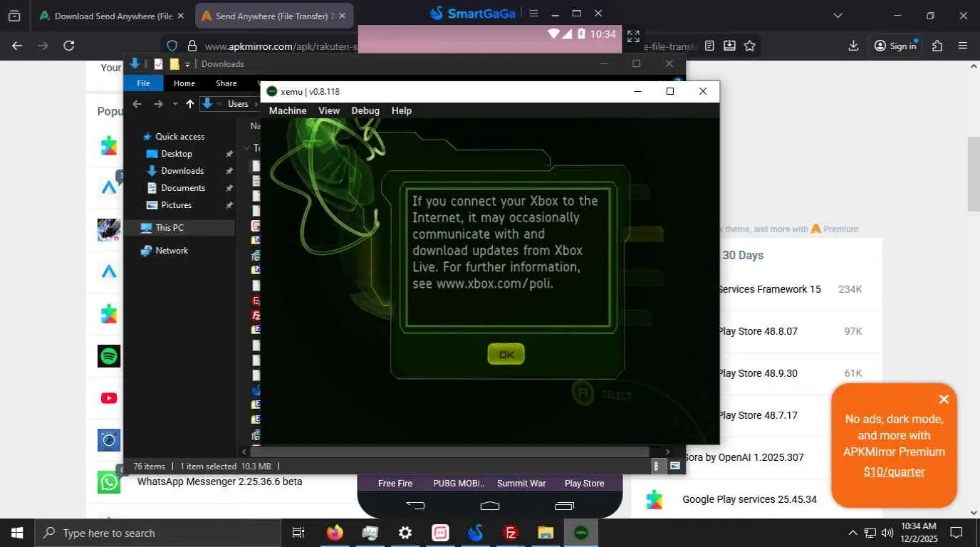List all browser tabs with the chevron
Image resolution: width=980 pixels, height=547 pixels.
click(x=838, y=16)
